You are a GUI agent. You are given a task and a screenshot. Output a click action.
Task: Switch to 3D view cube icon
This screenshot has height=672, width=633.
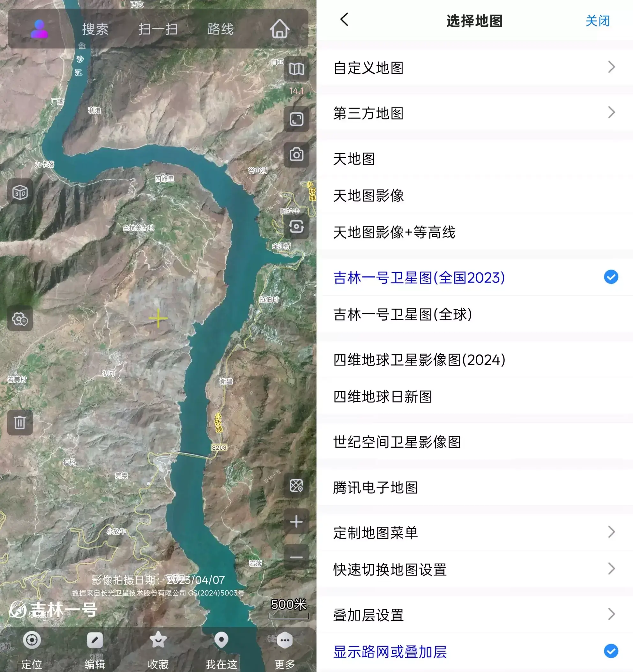[20, 193]
